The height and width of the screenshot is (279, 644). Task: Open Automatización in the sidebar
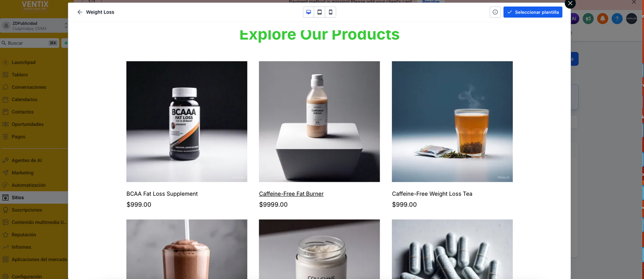pos(29,185)
